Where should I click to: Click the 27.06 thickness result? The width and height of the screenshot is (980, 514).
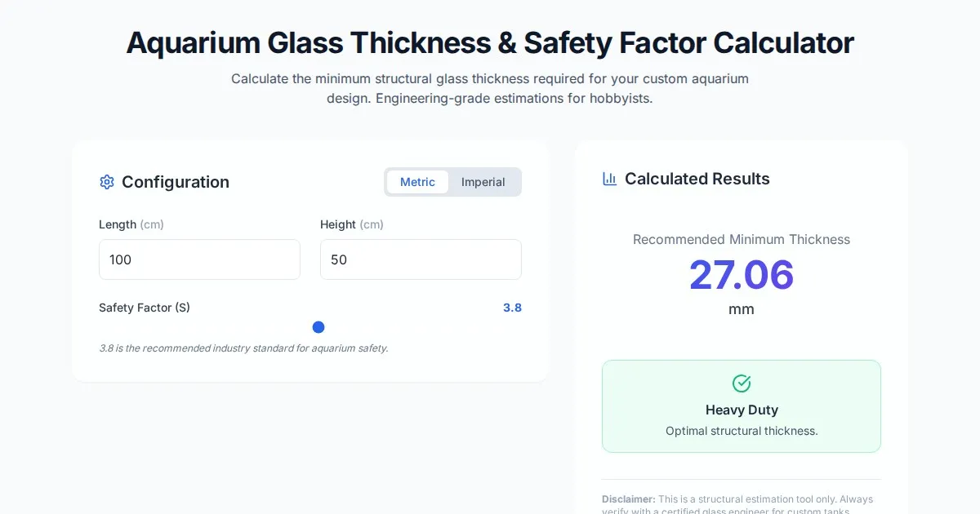pyautogui.click(x=742, y=274)
